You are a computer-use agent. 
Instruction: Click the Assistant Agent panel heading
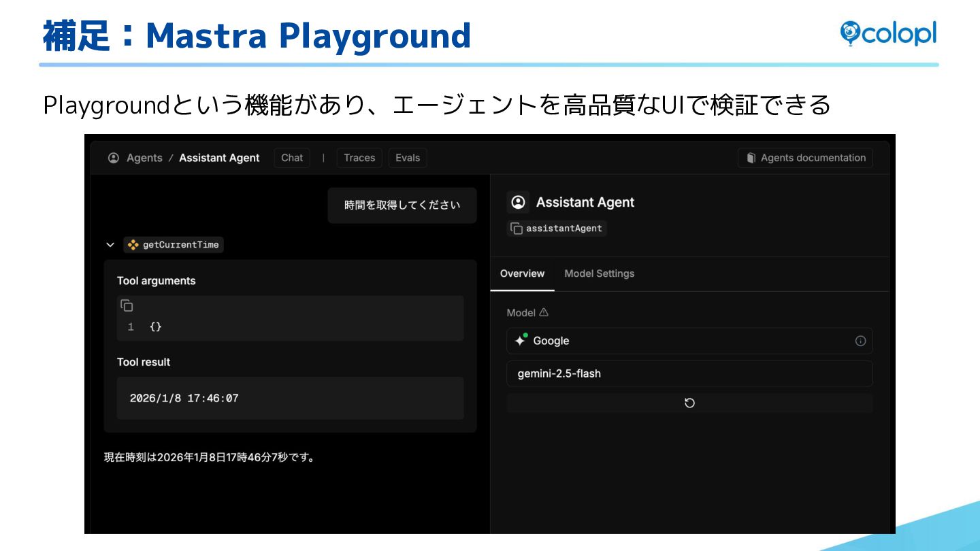pos(585,202)
